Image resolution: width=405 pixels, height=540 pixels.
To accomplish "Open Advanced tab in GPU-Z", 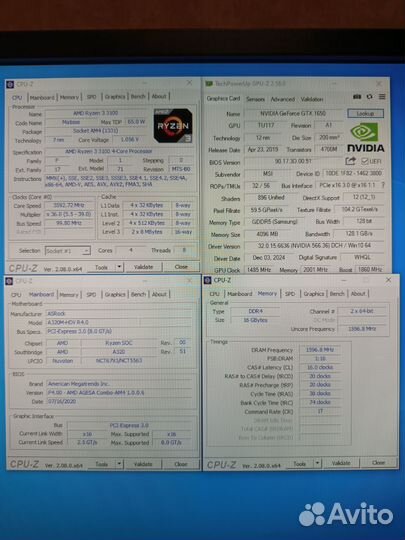I will (282, 99).
